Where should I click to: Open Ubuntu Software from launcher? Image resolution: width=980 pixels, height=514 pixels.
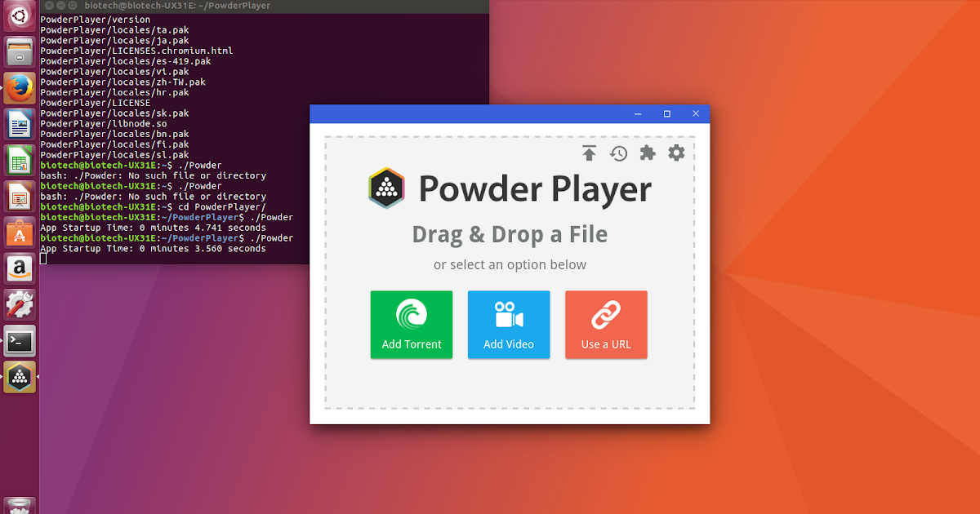(20, 232)
